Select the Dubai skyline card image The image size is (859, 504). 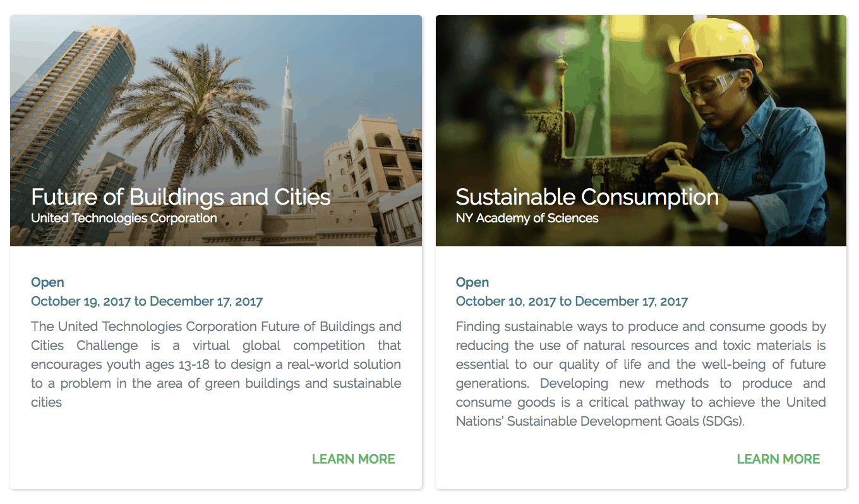coord(216,131)
